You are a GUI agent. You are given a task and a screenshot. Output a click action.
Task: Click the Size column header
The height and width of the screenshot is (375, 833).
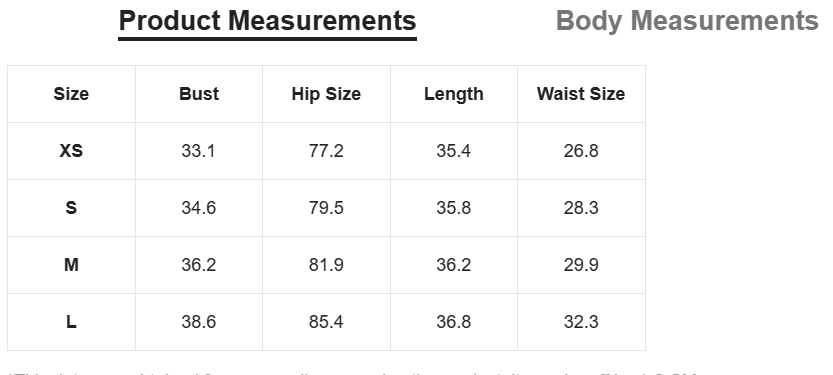[x=71, y=94]
